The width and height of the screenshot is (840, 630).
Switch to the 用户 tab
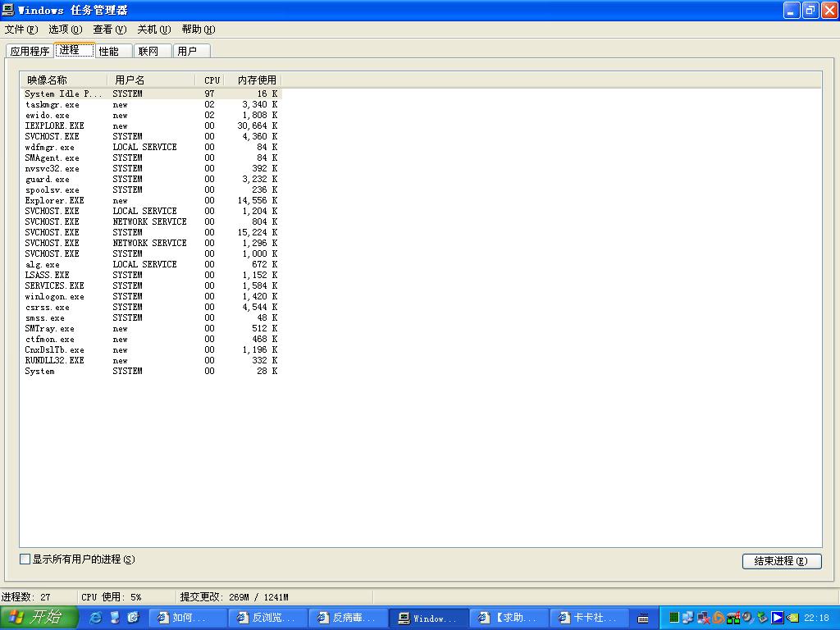[x=192, y=52]
